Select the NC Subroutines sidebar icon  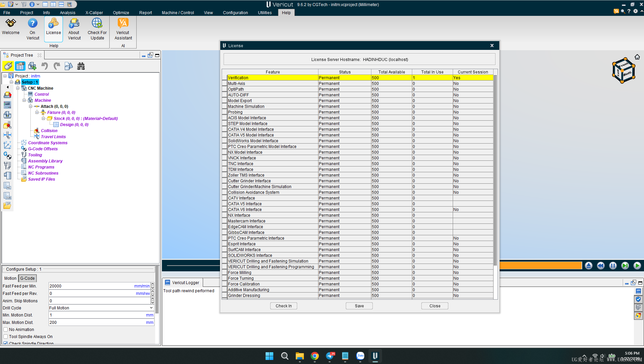[7, 196]
